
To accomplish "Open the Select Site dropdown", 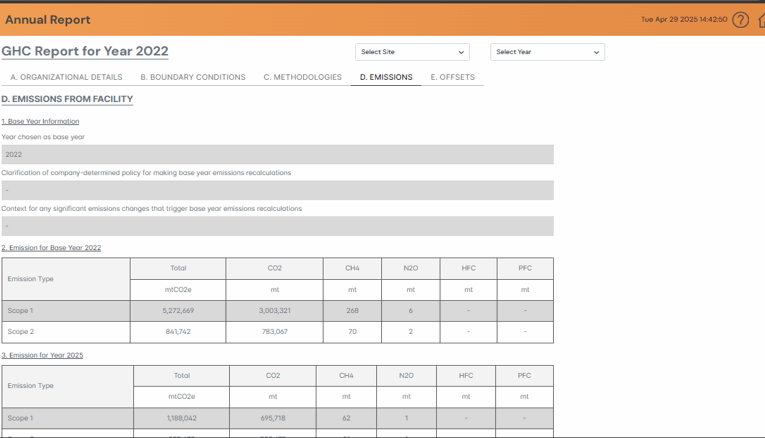I will tap(412, 52).
